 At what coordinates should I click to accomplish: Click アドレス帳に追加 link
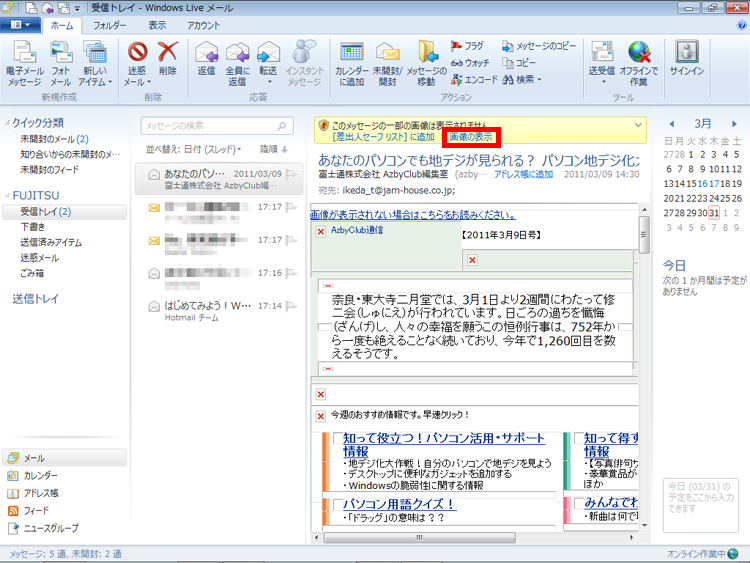click(523, 174)
